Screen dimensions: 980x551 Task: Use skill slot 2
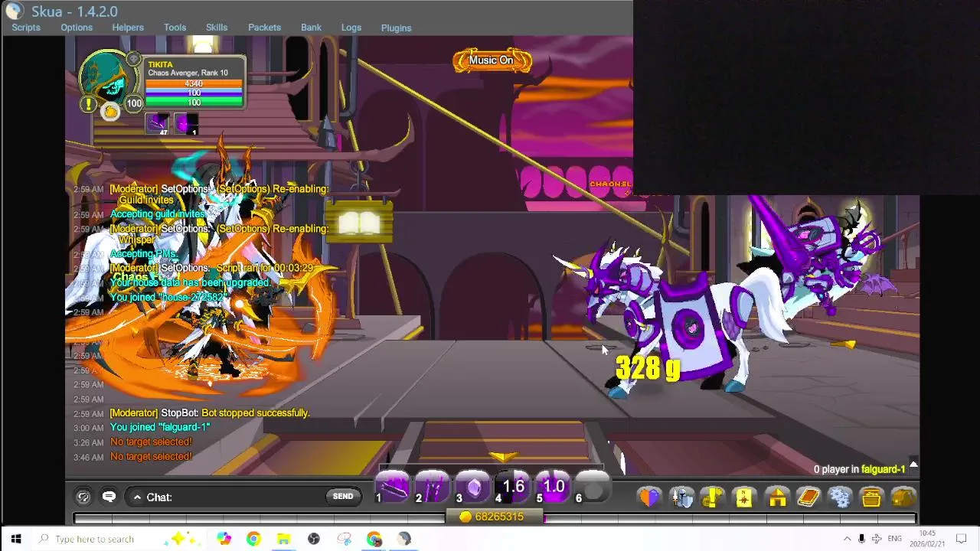(x=433, y=487)
